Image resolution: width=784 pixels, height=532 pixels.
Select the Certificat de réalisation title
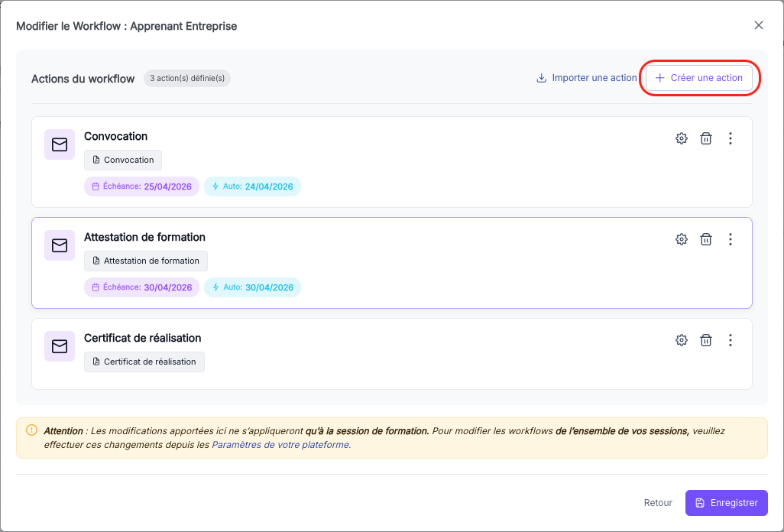142,339
